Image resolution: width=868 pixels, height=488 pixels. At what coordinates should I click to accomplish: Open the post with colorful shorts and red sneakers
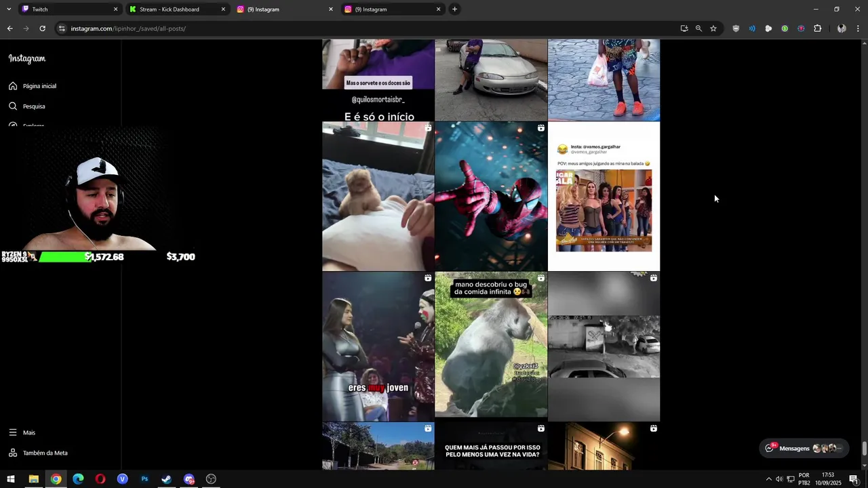tap(604, 80)
